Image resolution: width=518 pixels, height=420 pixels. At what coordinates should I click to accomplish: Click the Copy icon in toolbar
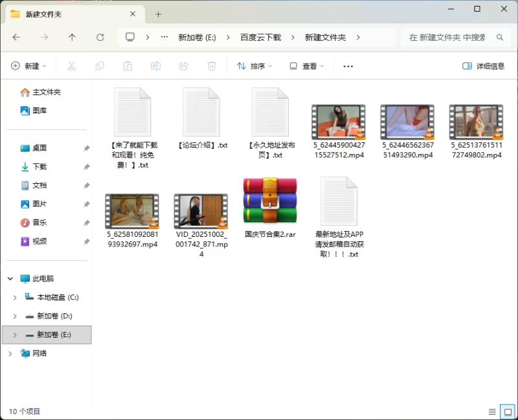[x=100, y=66]
